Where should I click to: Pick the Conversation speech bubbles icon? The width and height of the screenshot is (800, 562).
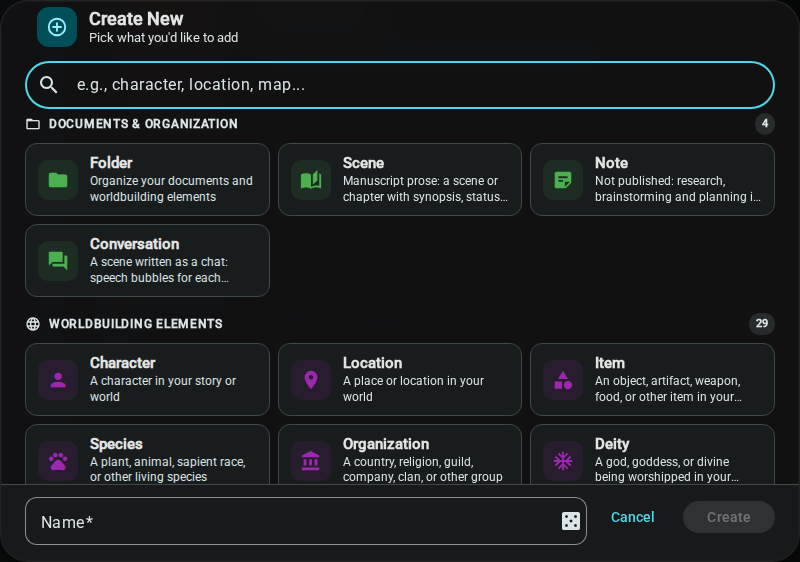pyautogui.click(x=58, y=261)
